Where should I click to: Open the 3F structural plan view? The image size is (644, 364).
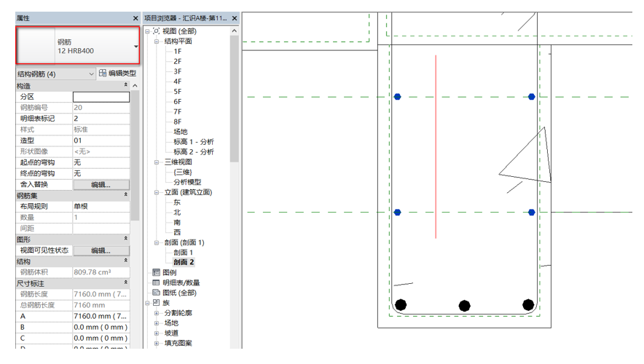click(x=178, y=71)
